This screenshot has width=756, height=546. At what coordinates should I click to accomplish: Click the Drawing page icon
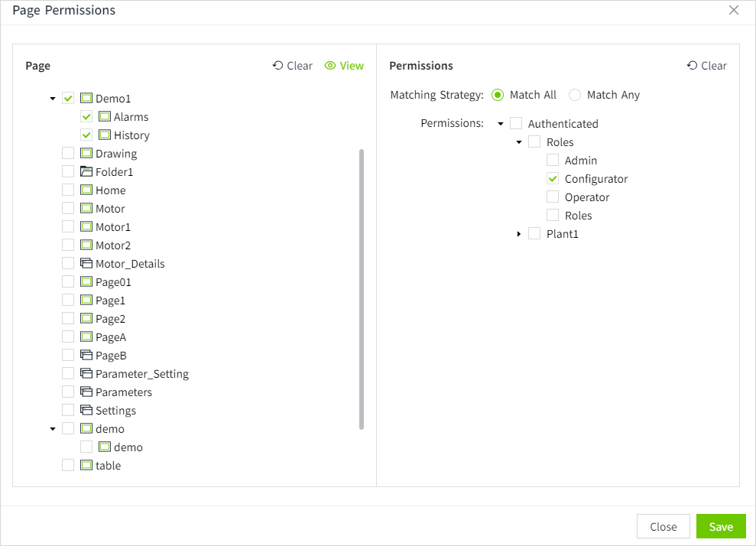86,154
